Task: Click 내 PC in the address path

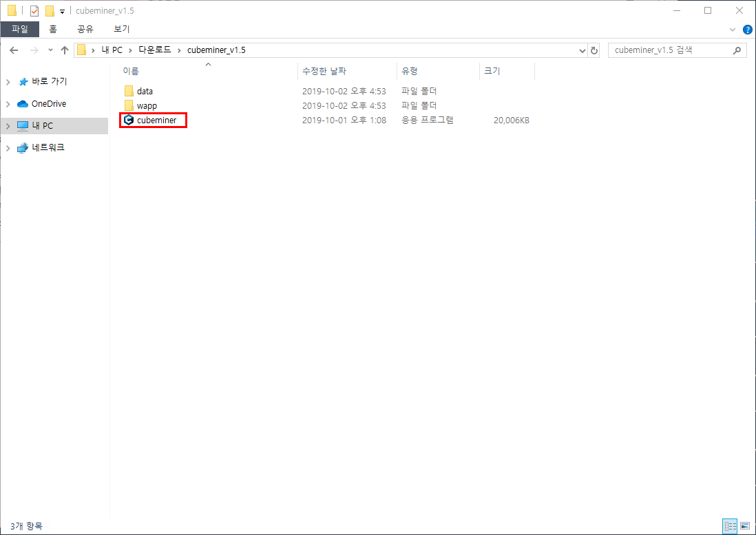Action: (112, 50)
